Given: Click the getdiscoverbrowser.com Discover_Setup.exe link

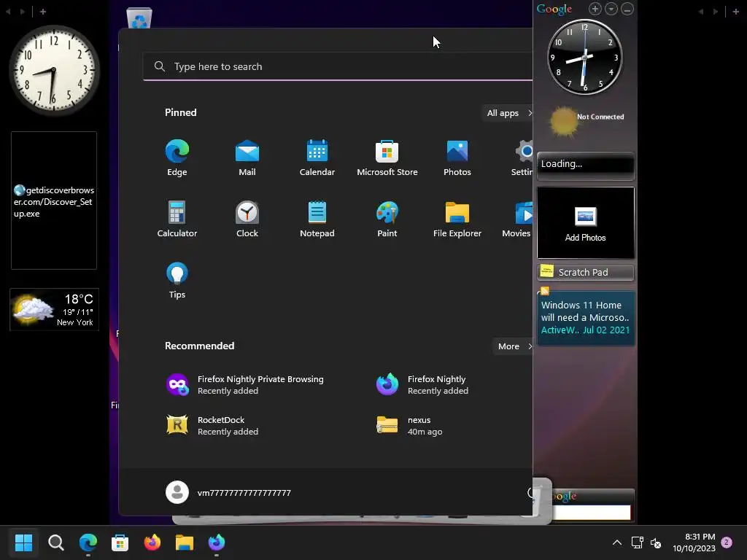Looking at the screenshot, I should (x=54, y=202).
